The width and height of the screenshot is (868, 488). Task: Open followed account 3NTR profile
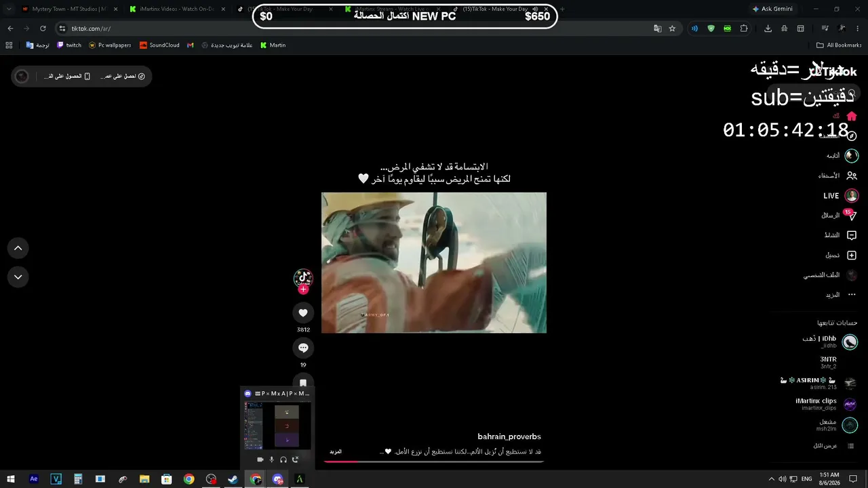(x=829, y=363)
